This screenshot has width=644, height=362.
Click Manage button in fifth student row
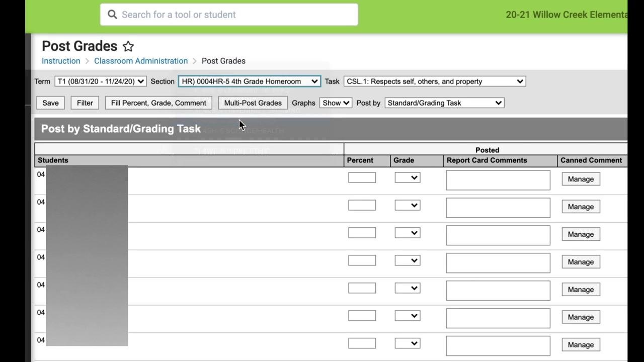click(x=581, y=290)
